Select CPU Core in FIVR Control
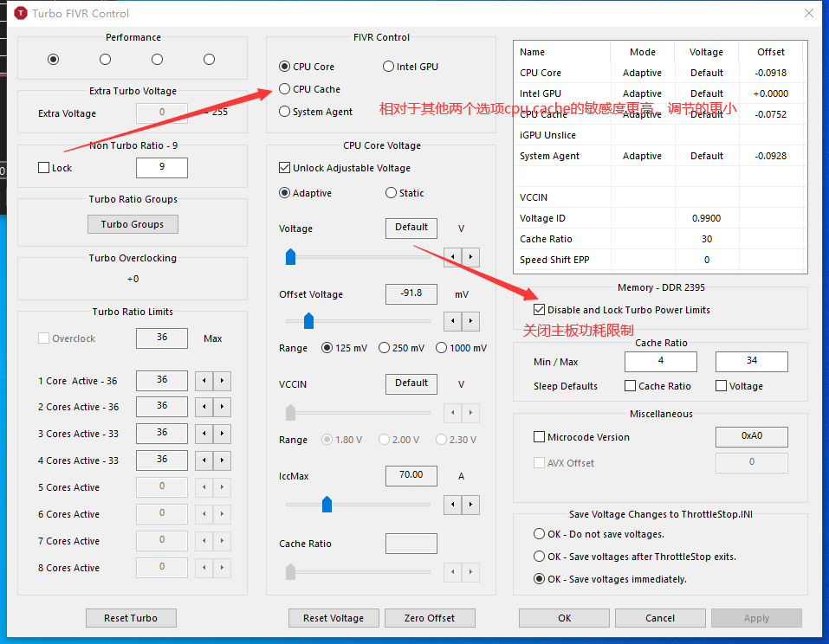This screenshot has width=829, height=644. [x=307, y=67]
